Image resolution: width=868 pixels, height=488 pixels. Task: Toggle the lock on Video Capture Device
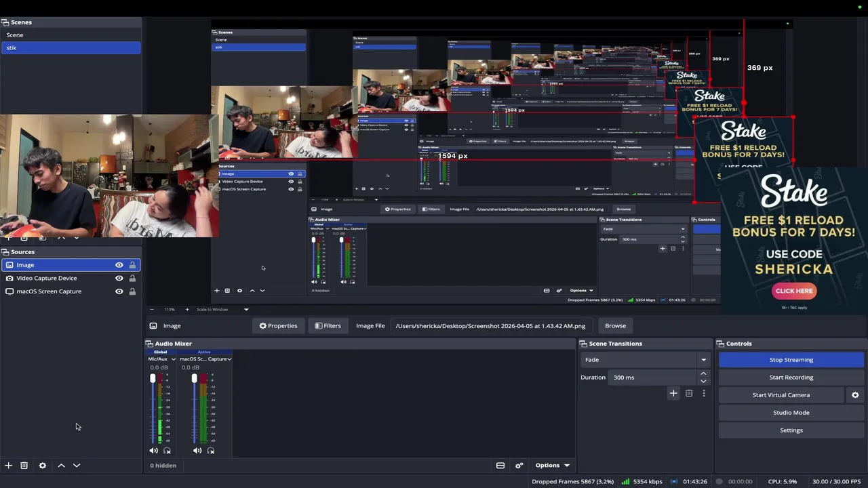(132, 278)
